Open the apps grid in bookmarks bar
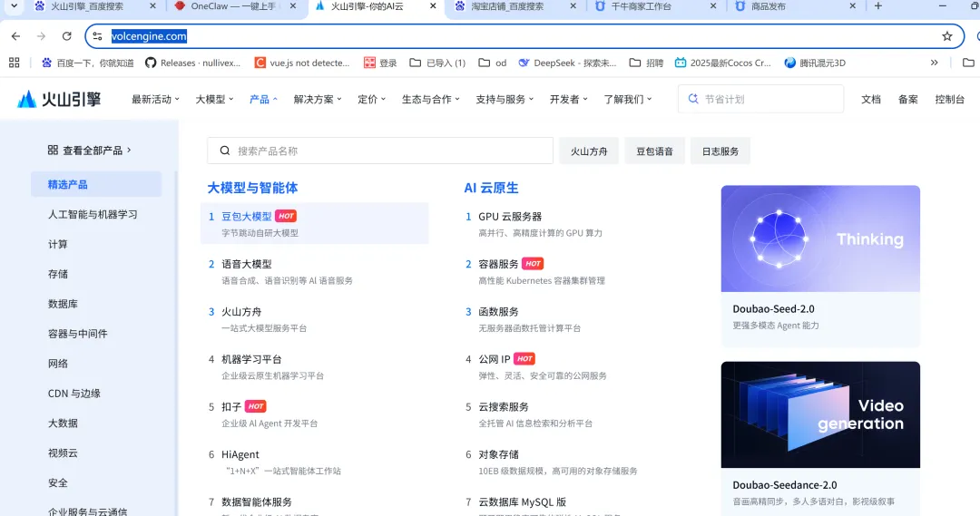The height and width of the screenshot is (516, 980). (x=14, y=63)
